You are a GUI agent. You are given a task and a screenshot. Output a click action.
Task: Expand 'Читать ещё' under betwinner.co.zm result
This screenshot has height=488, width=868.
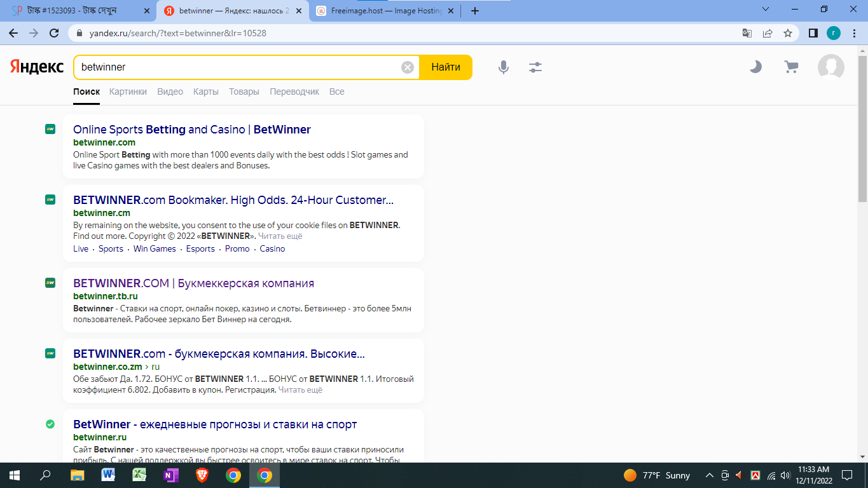pyautogui.click(x=300, y=390)
